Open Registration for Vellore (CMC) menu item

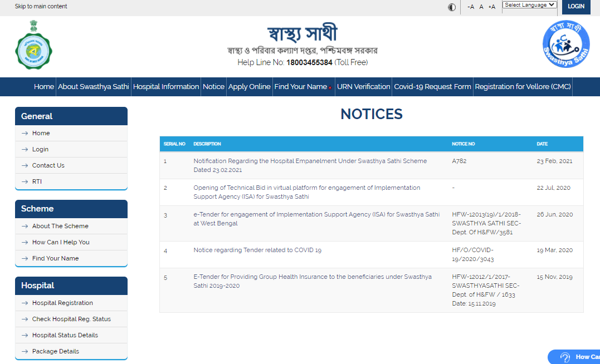pos(523,87)
